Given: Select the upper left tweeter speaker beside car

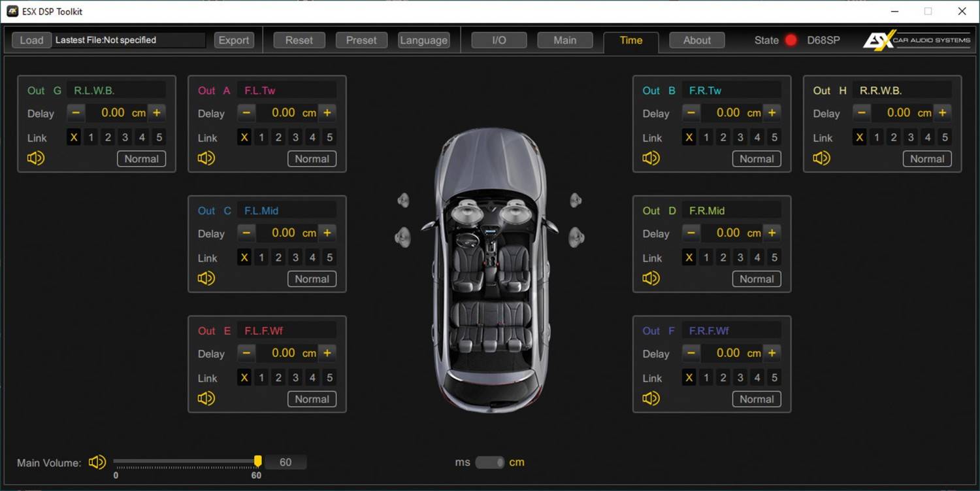Looking at the screenshot, I should pyautogui.click(x=403, y=200).
